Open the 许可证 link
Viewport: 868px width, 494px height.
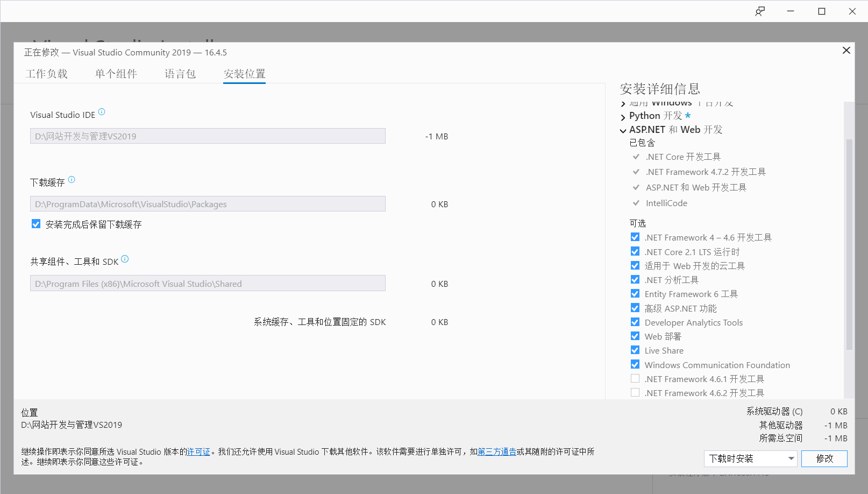coord(198,452)
